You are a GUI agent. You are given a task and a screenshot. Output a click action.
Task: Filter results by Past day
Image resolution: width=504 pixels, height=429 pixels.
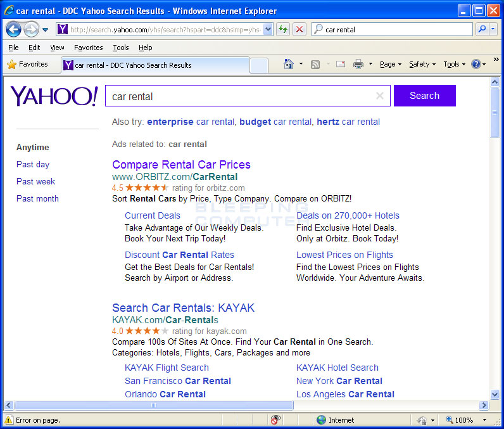tap(33, 164)
